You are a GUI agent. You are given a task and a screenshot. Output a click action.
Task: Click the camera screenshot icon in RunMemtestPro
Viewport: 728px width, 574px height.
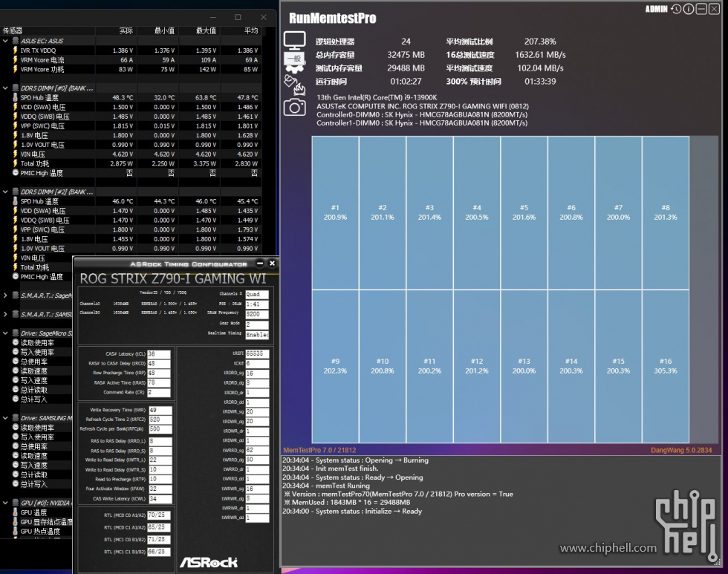294,108
